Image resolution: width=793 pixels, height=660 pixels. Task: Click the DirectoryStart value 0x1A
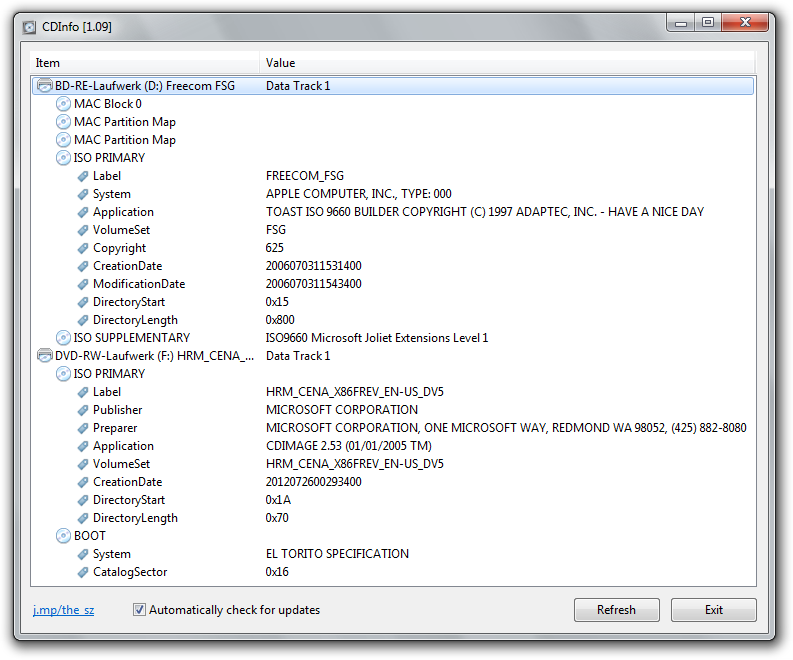(x=278, y=500)
